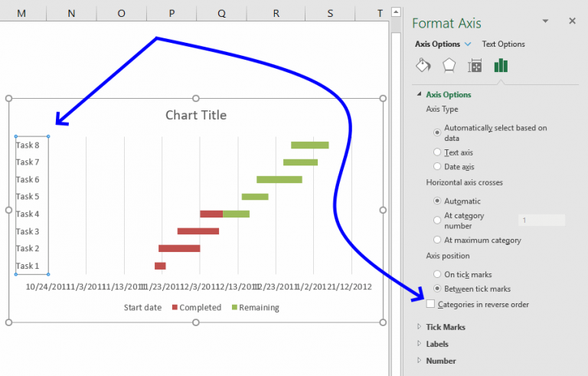Select the Start date legend entry
Screen dimensions: 588x376
[x=142, y=307]
